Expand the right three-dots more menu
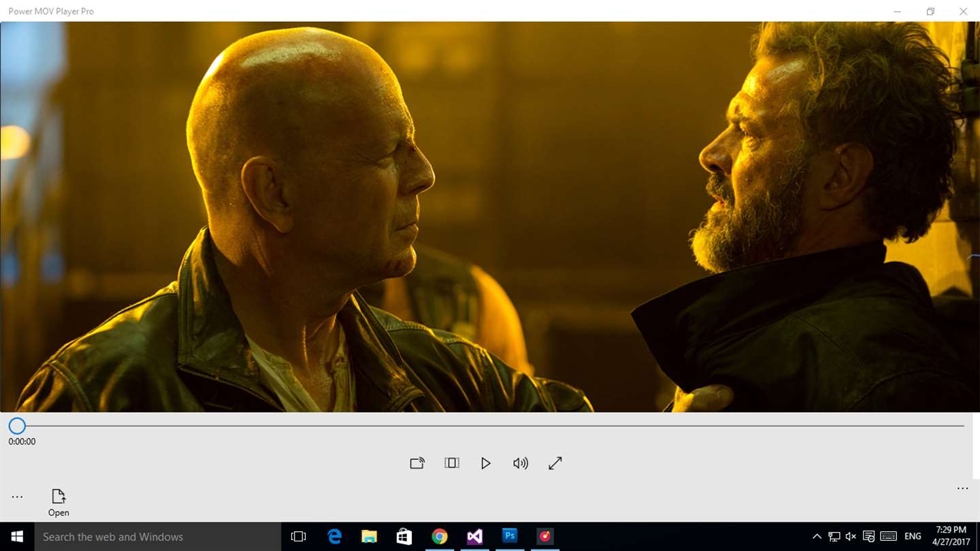980x551 pixels. click(962, 488)
